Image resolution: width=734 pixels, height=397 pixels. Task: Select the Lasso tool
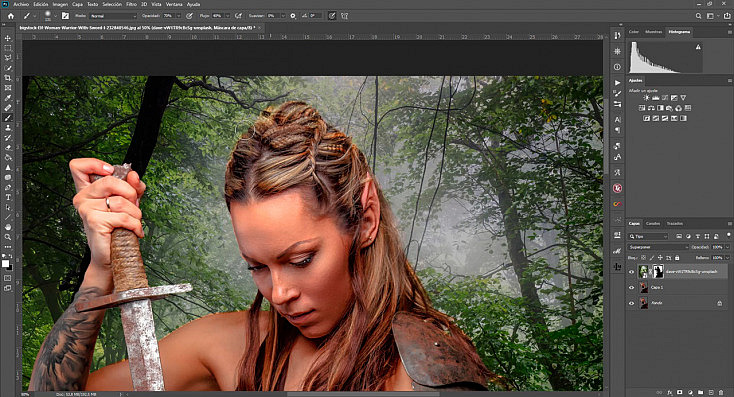point(7,58)
